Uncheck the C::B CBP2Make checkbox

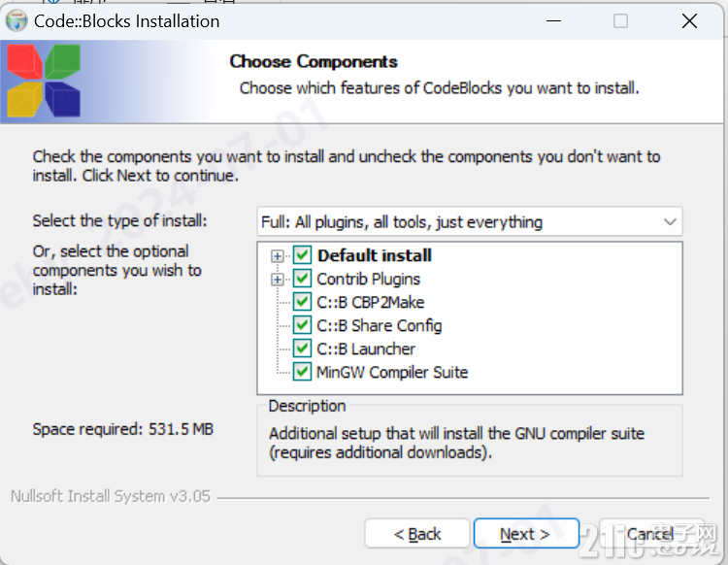pyautogui.click(x=302, y=302)
